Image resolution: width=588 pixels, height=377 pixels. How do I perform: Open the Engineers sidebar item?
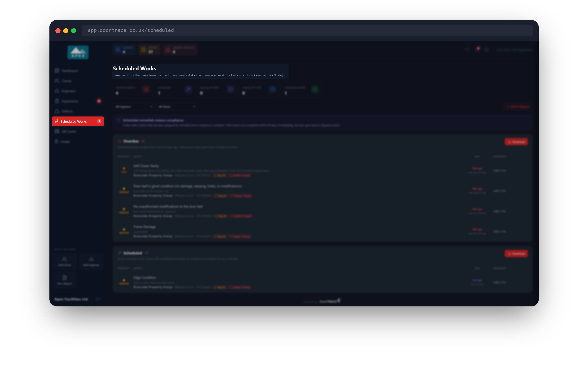[x=78, y=91]
